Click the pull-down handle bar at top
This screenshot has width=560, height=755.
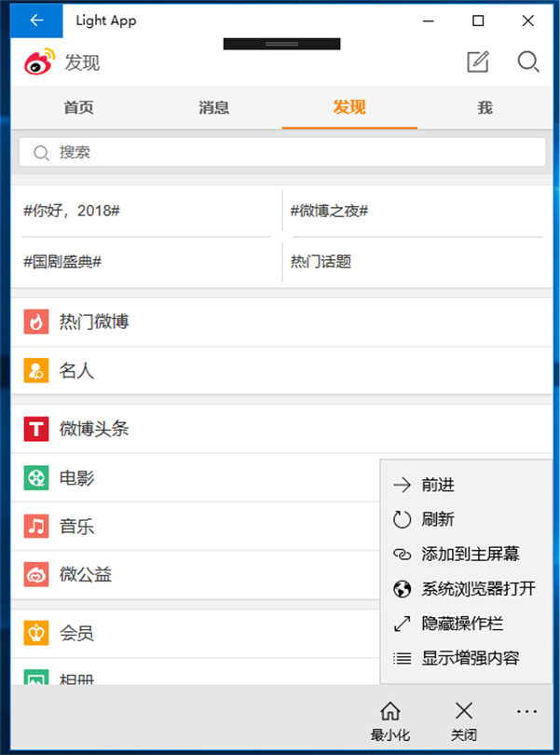click(x=281, y=44)
